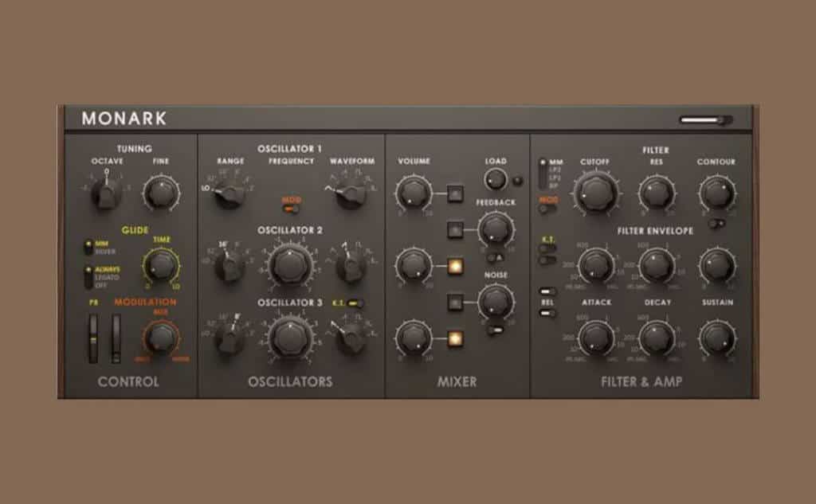Flip the switch below the Feedback knob
This screenshot has height=504, width=816.
496,257
